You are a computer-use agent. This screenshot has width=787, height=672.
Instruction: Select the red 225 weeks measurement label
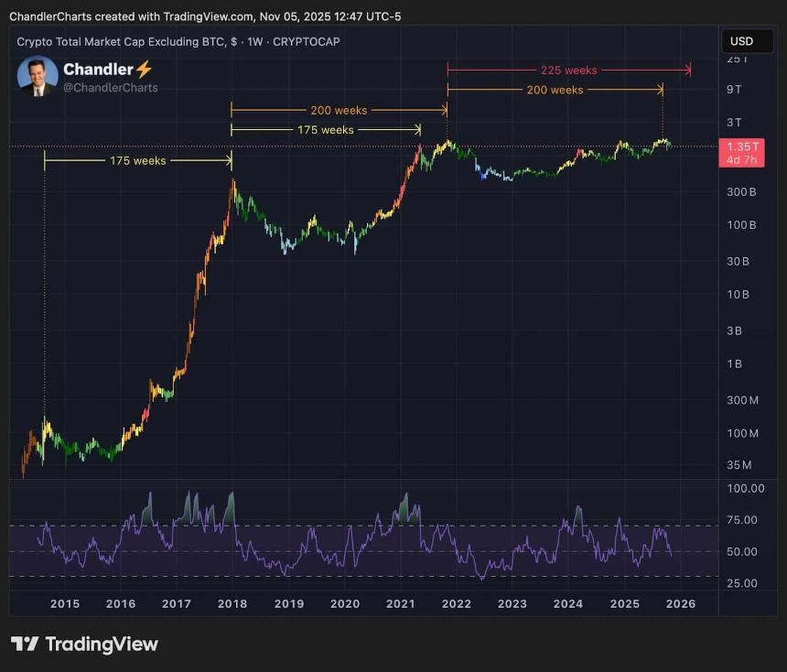click(x=568, y=70)
